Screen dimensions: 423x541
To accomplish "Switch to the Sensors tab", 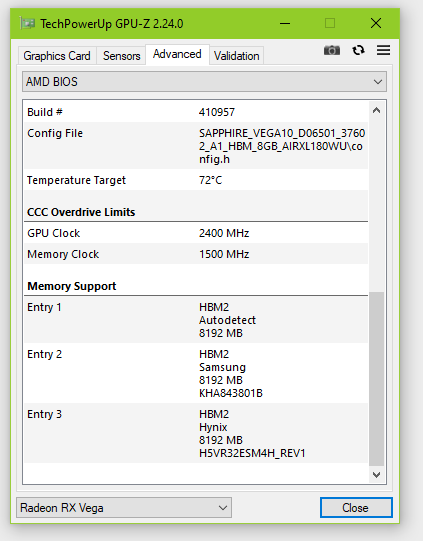I will 121,56.
